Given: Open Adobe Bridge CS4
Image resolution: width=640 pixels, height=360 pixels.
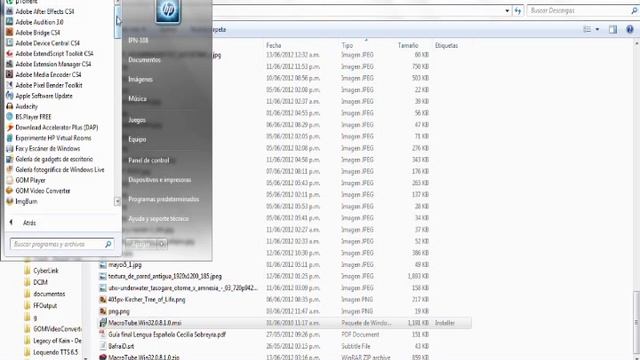Looking at the screenshot, I should (33, 33).
